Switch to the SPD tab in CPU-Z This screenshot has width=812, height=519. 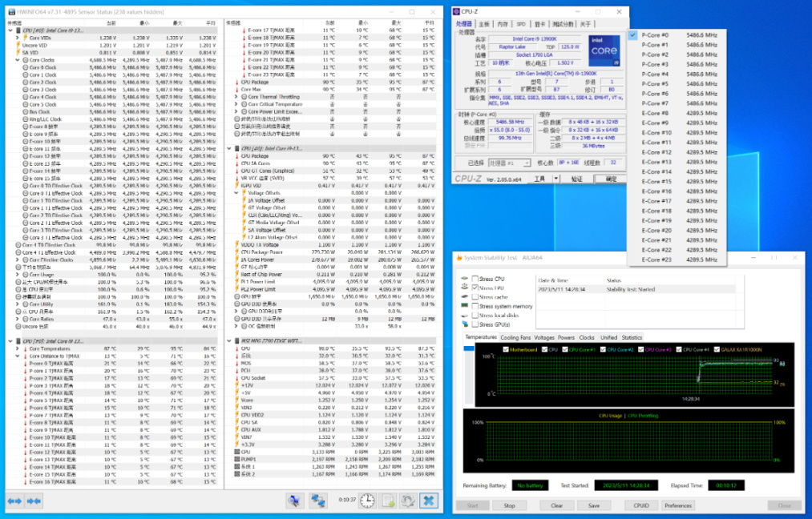point(522,25)
